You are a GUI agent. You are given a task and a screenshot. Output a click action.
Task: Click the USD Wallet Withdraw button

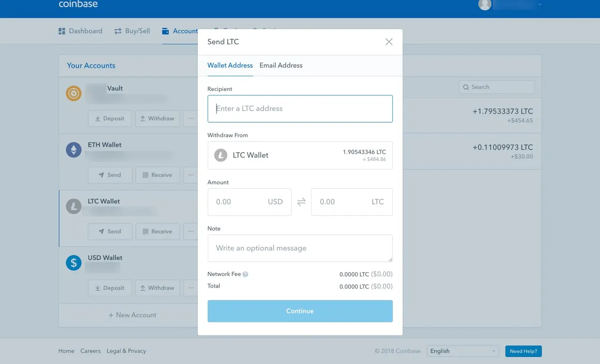click(157, 288)
